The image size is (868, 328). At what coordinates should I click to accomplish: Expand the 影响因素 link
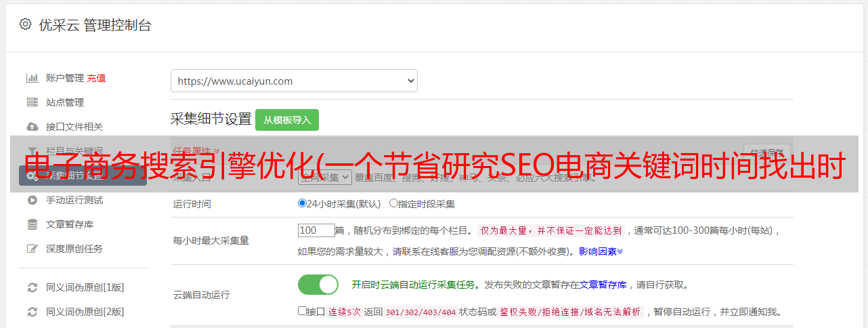(601, 251)
